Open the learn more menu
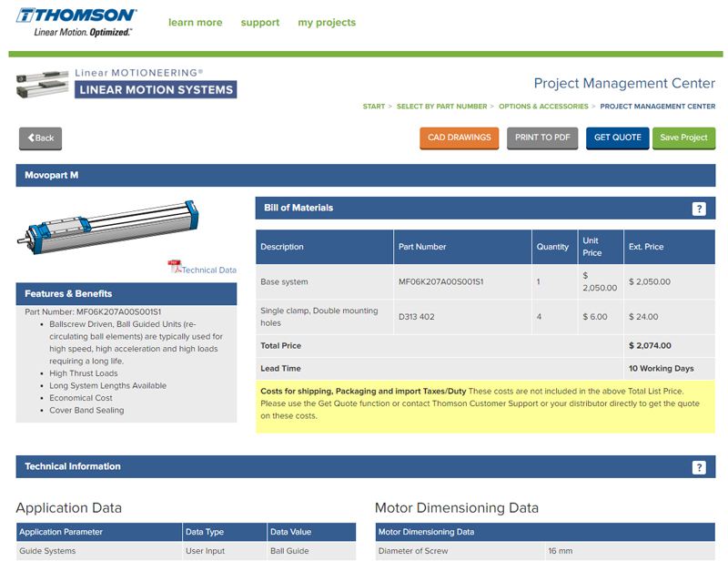The height and width of the screenshot is (561, 728). [195, 23]
